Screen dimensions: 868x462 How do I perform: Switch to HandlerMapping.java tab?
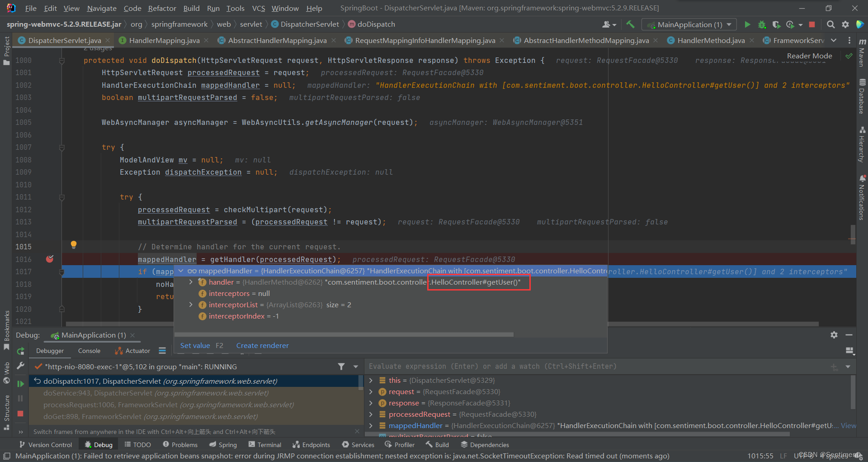point(164,40)
